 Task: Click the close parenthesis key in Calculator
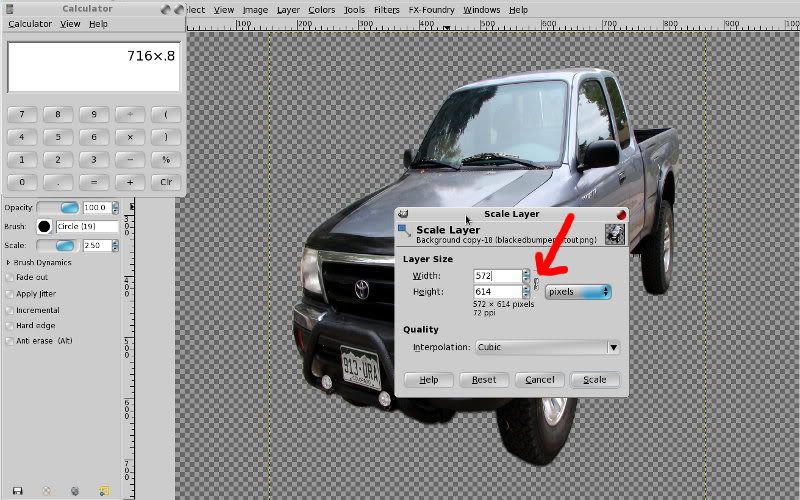(x=166, y=137)
